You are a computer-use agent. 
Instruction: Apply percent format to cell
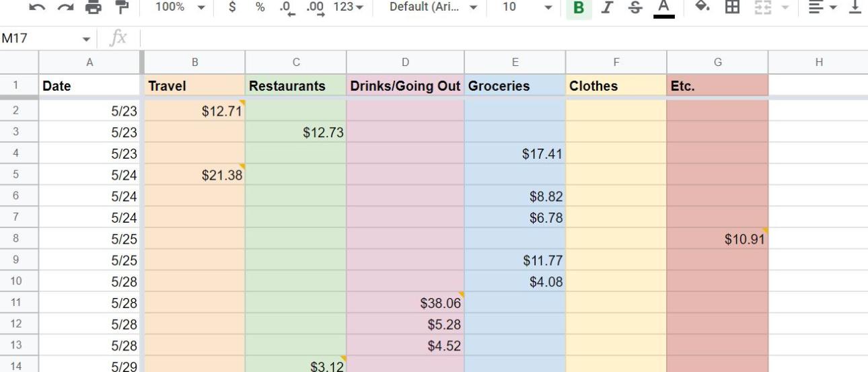pos(260,7)
